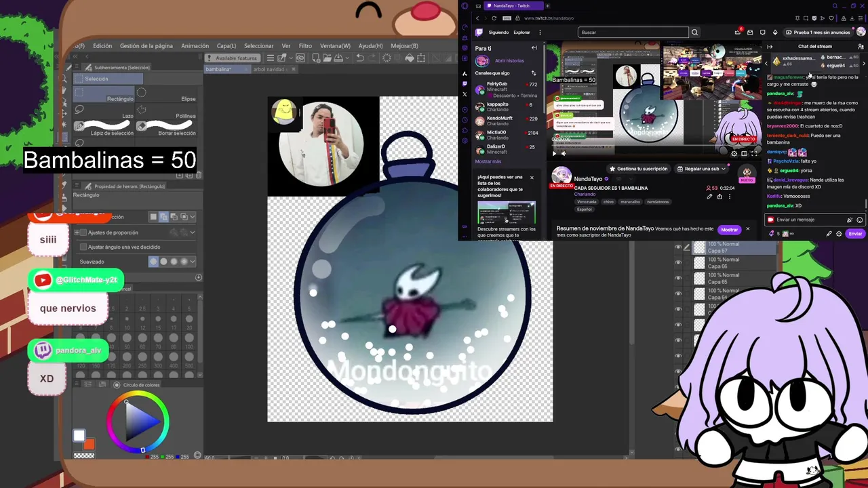Click the Twitch Bits get icon
The width and height of the screenshot is (868, 488).
775,32
